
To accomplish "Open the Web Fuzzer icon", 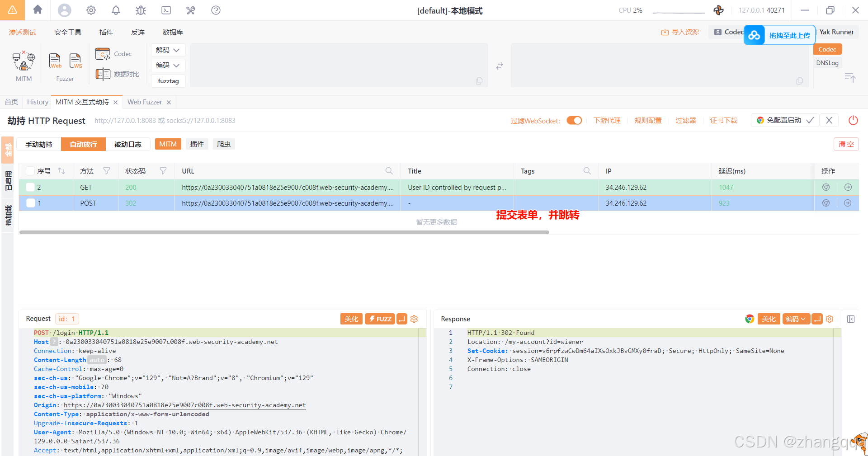I will click(x=55, y=61).
